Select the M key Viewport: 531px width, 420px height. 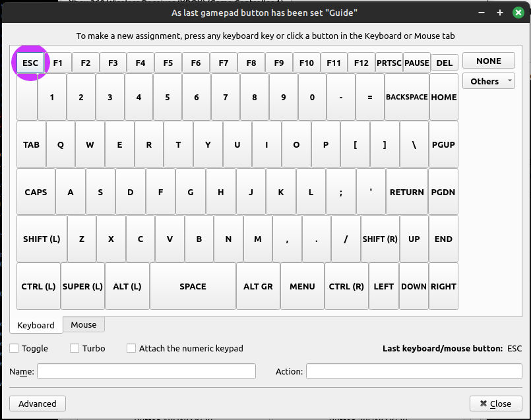[258, 239]
